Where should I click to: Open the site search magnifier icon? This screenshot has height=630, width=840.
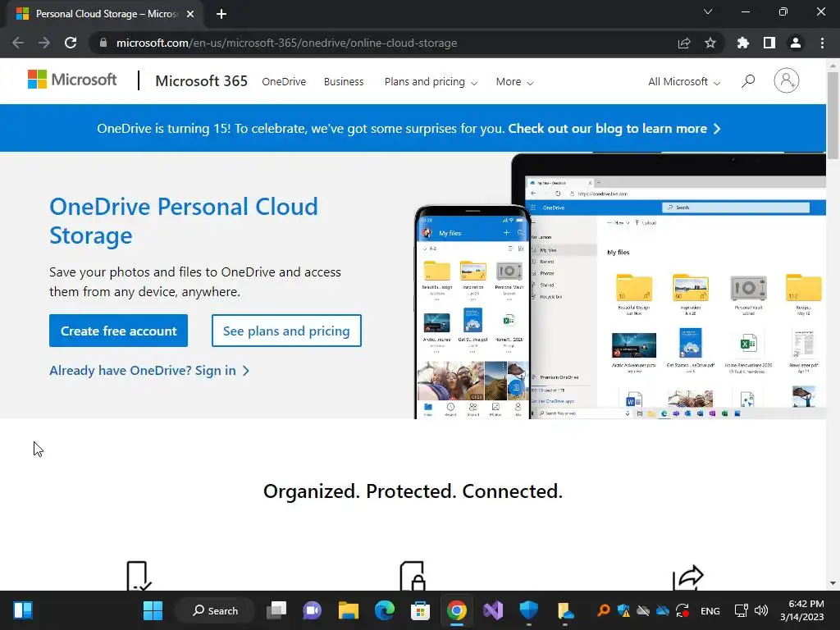coord(748,81)
